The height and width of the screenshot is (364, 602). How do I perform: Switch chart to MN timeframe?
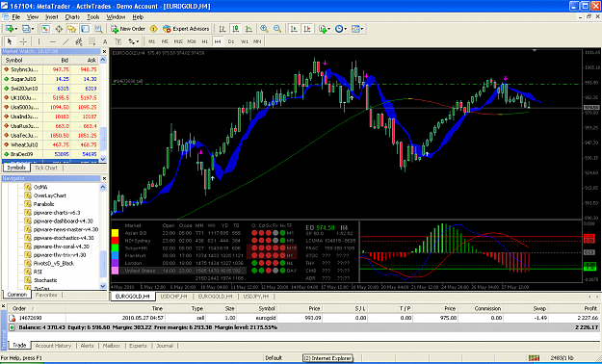257,41
